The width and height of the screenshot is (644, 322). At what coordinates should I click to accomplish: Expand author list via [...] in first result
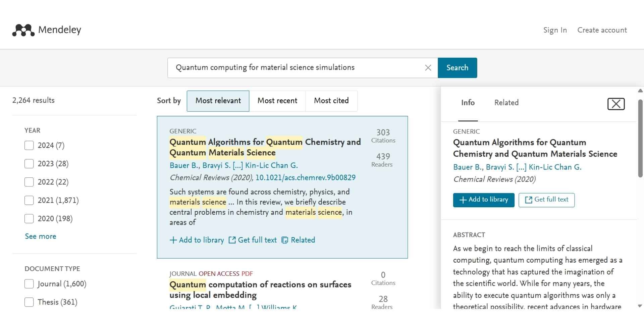237,165
